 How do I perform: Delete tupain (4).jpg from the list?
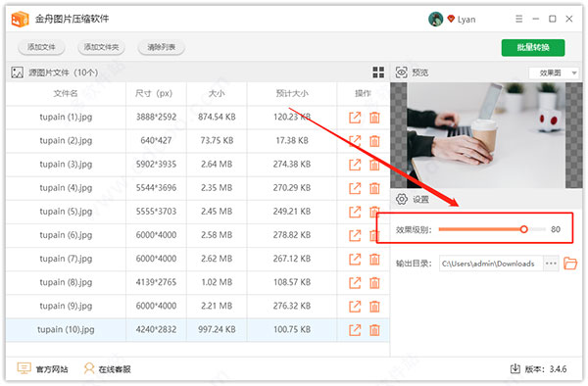coord(374,188)
